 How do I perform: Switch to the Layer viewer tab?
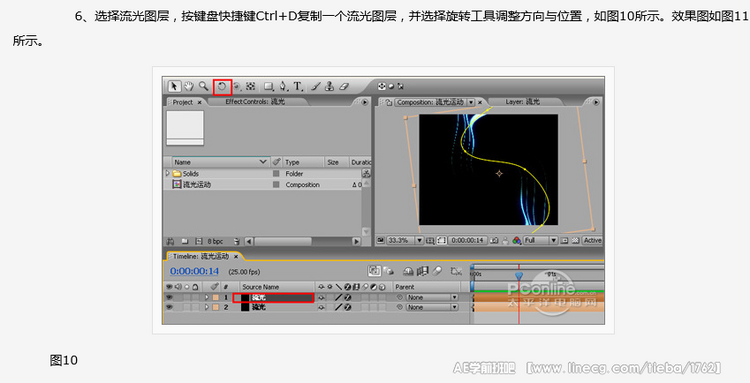522,102
